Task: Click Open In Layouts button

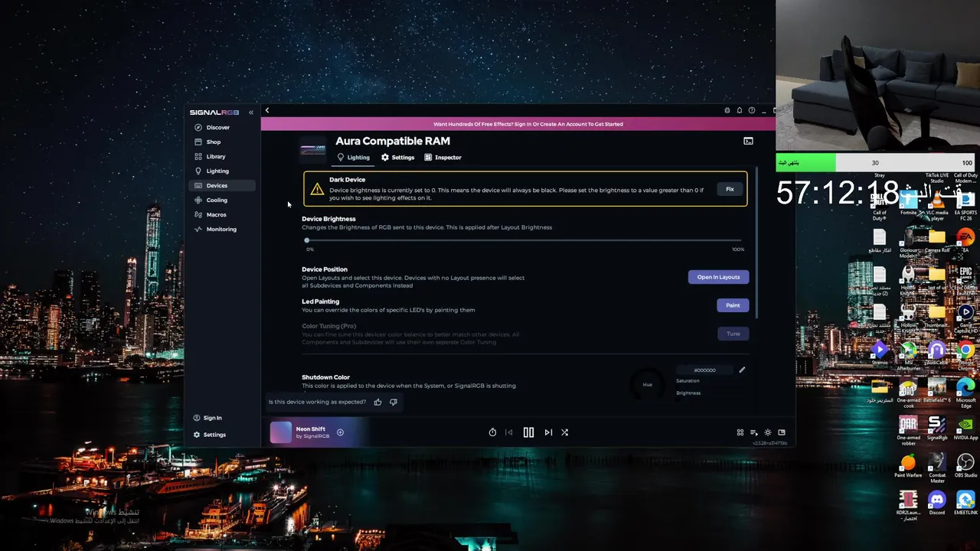Action: [x=718, y=277]
